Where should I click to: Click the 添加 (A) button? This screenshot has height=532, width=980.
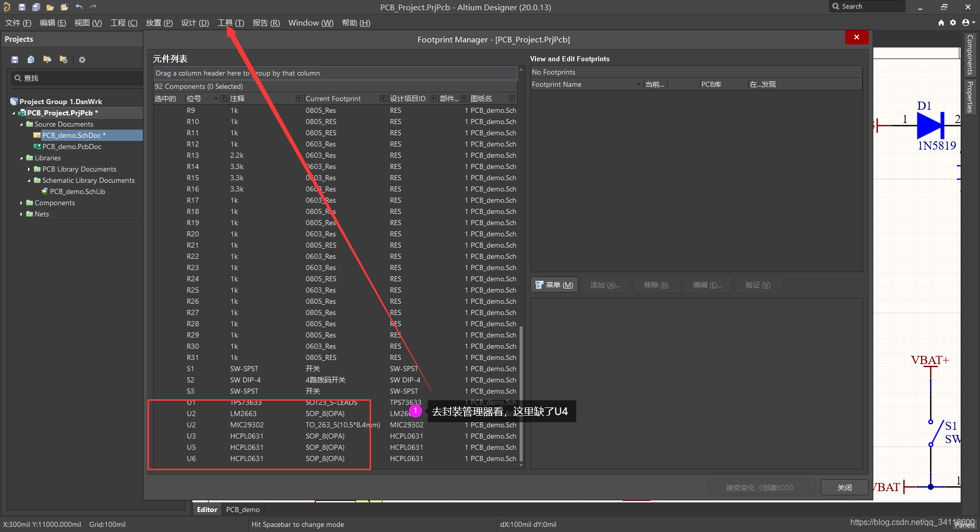click(605, 285)
